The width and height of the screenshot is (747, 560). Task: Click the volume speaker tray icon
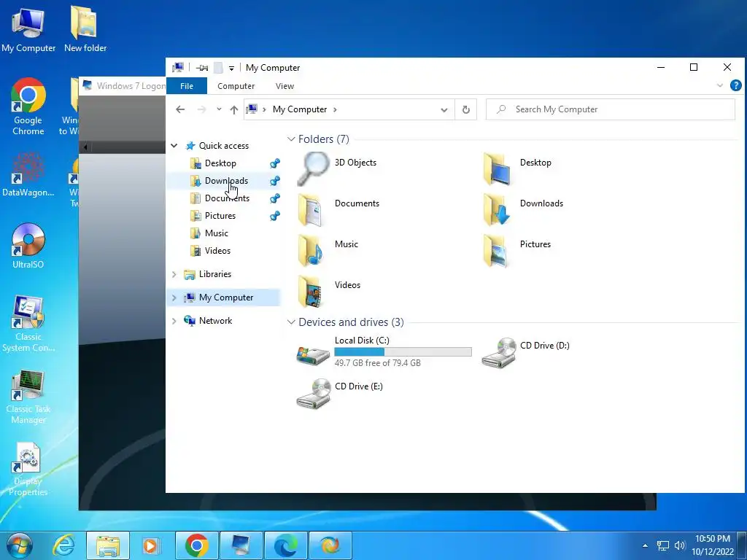click(680, 545)
